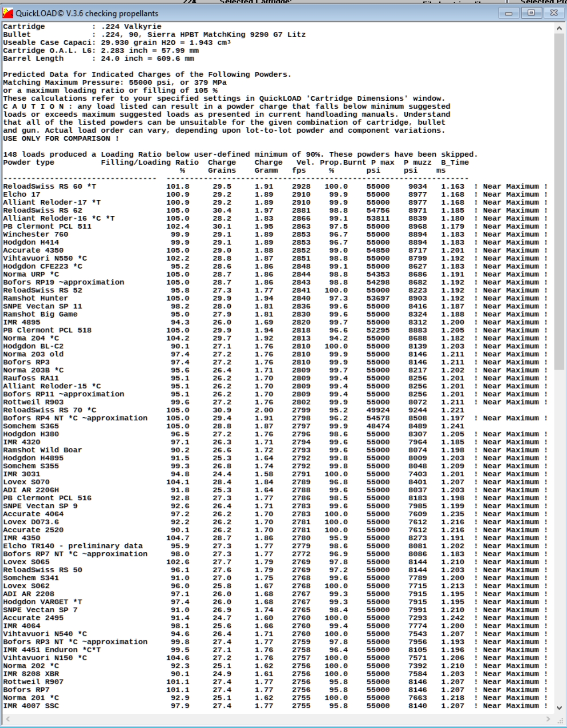Select the IMR 4350 powder entry
Image resolution: width=567 pixels, height=728 pixels.
(x=275, y=538)
